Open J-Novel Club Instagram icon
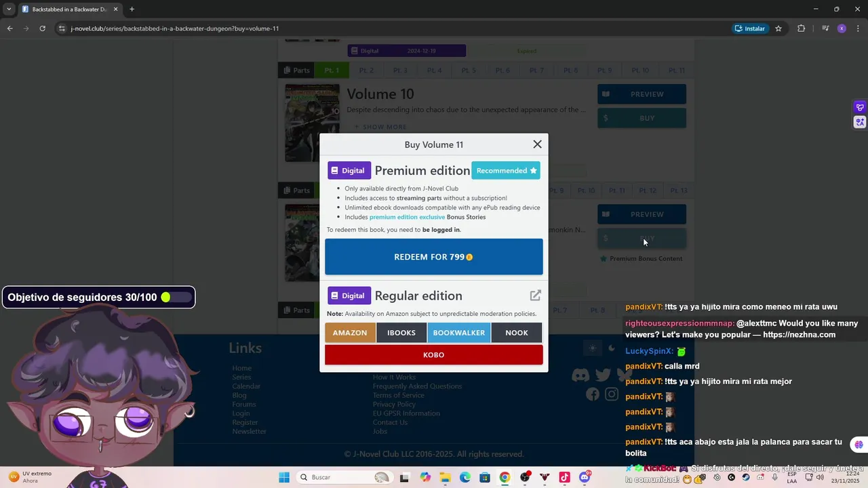The height and width of the screenshot is (488, 868). pyautogui.click(x=612, y=394)
